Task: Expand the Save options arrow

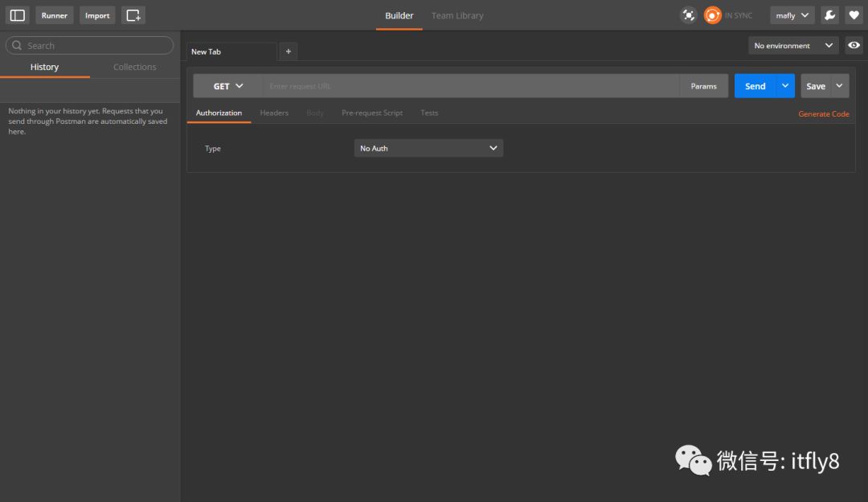Action: 840,86
